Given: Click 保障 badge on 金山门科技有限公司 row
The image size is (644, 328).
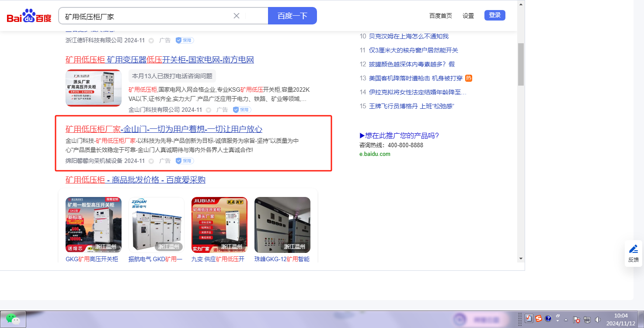Looking at the screenshot, I should (x=242, y=110).
